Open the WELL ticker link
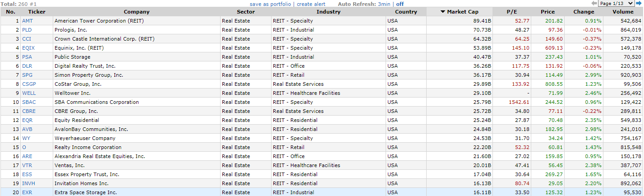 (29, 93)
